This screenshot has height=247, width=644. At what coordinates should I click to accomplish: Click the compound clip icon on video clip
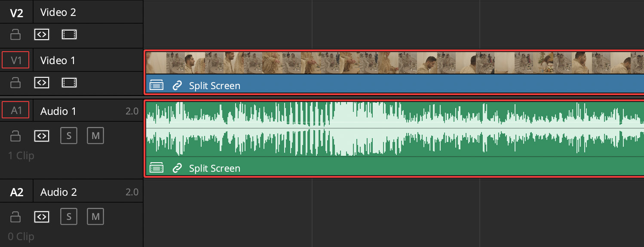pos(156,86)
